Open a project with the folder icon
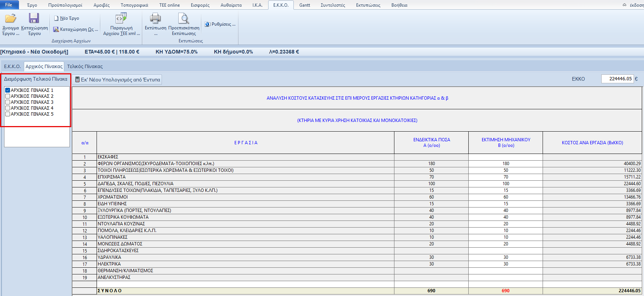Image resolution: width=644 pixels, height=296 pixels. (x=10, y=19)
